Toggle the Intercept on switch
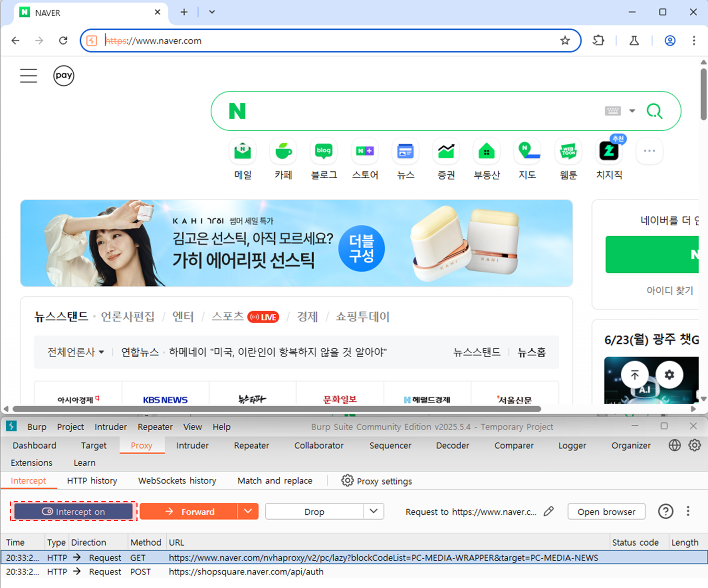The width and height of the screenshot is (708, 588). click(74, 512)
